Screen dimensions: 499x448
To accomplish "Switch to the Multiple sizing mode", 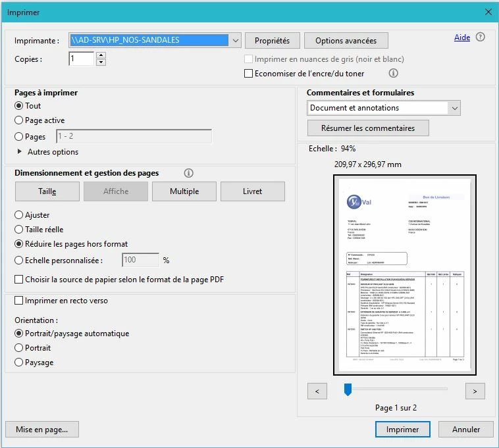I will 184,191.
